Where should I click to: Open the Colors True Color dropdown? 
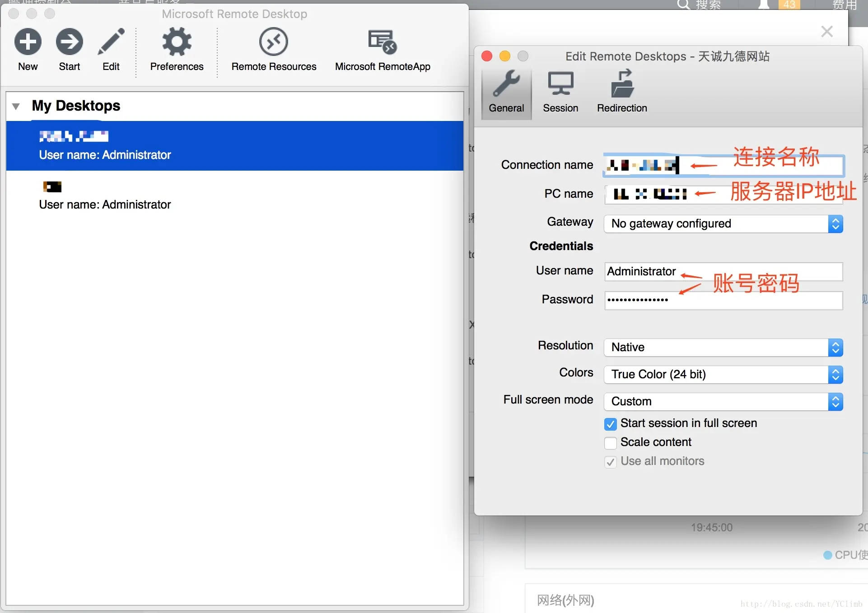pos(723,375)
